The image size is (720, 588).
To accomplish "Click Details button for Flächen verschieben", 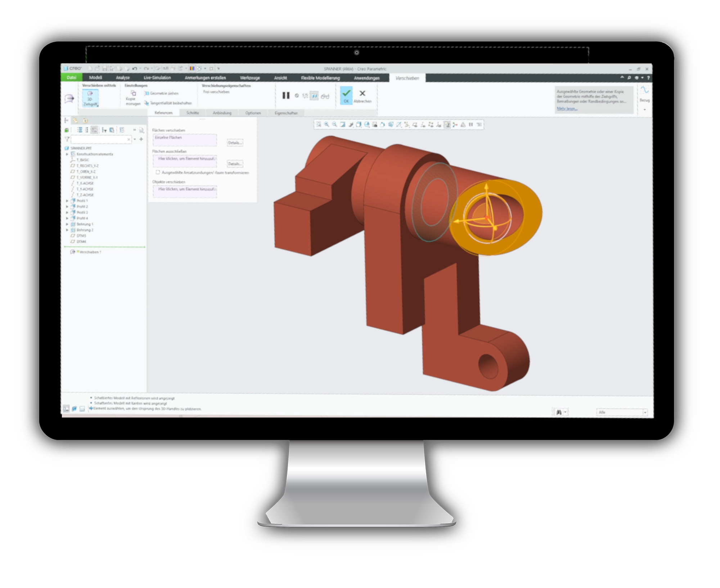I will (235, 143).
